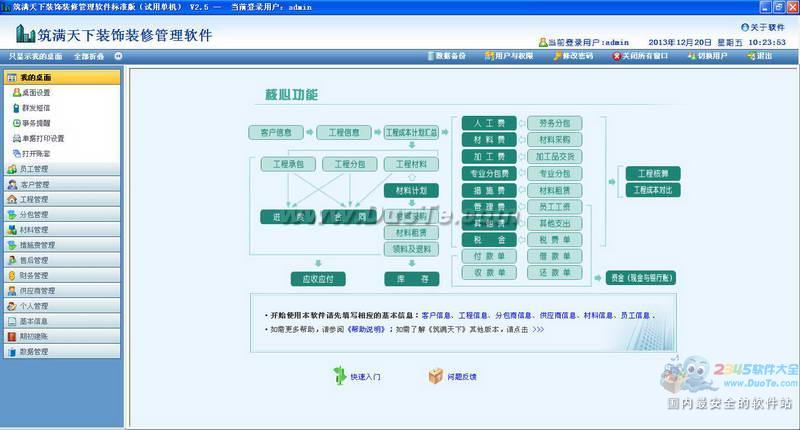Open 关于软件 (about software)

tap(762, 28)
